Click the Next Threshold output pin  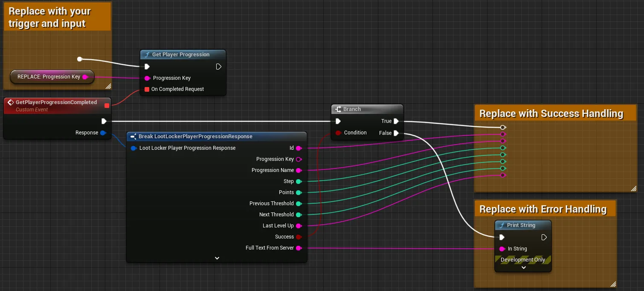coord(299,215)
